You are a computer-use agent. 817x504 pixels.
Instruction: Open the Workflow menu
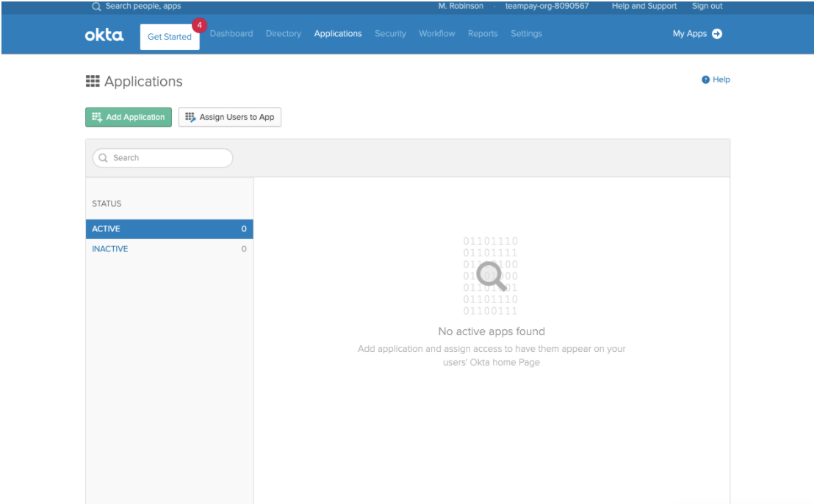pyautogui.click(x=436, y=34)
